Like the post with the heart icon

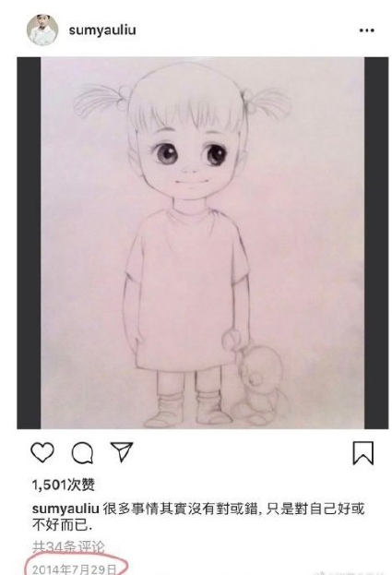[42, 452]
